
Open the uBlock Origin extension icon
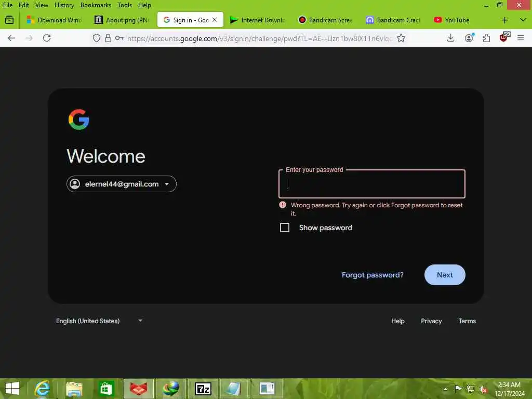click(x=504, y=37)
